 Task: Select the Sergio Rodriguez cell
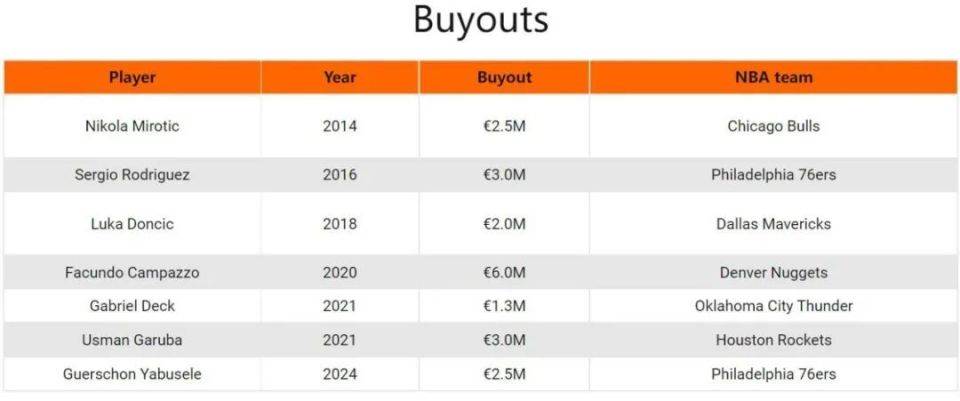pos(132,175)
